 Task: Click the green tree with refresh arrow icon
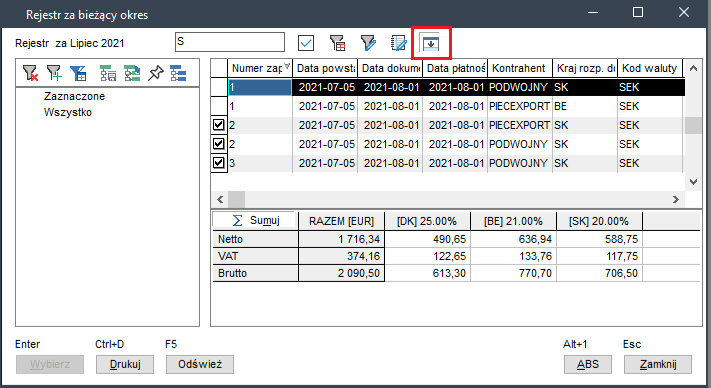tap(132, 73)
